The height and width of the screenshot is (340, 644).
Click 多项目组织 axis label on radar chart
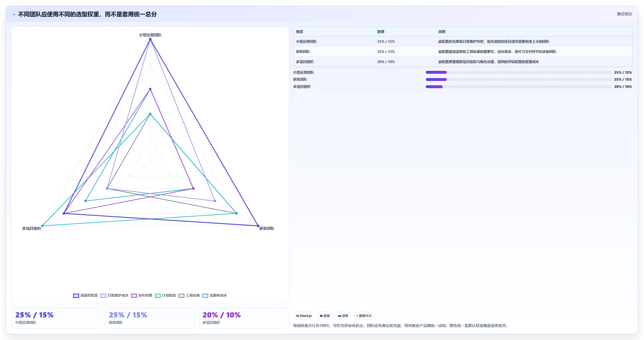pos(32,228)
